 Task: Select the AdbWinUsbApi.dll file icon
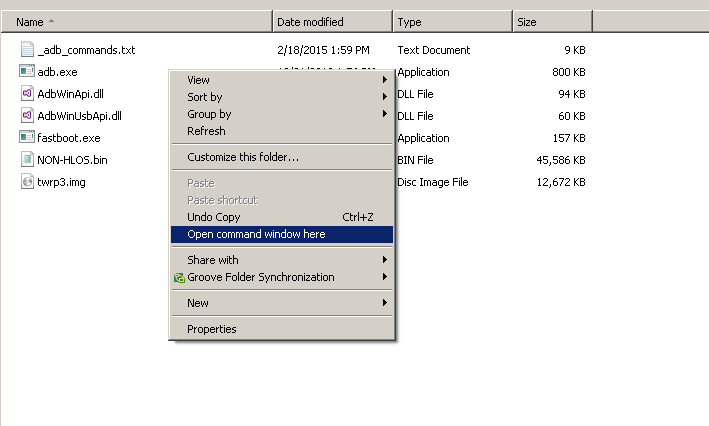coord(28,116)
